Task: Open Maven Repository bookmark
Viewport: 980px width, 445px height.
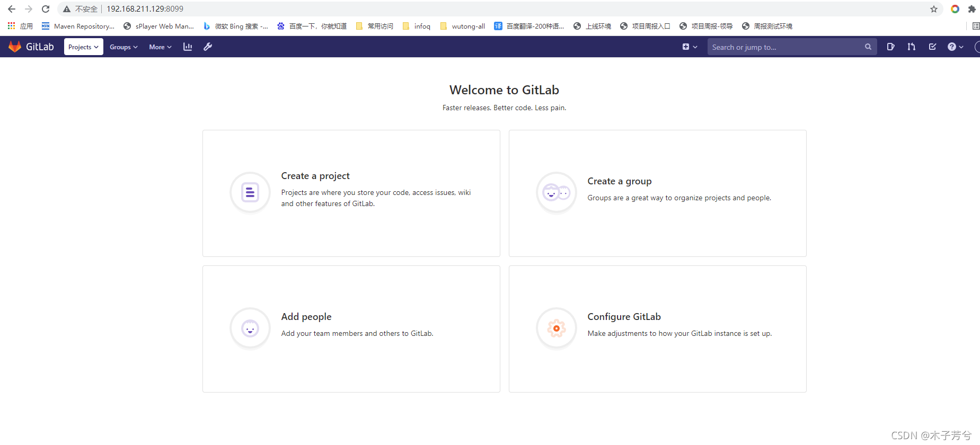Action: click(x=78, y=26)
